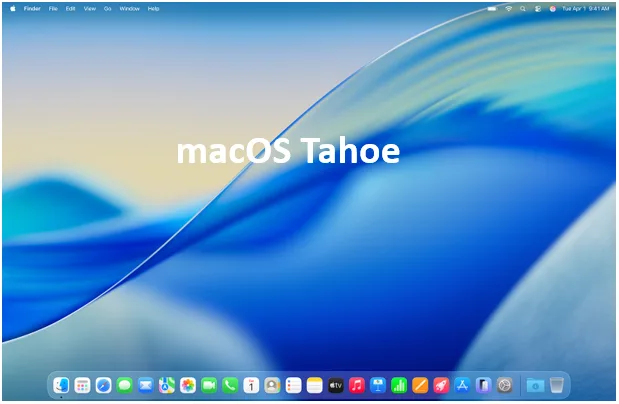Image resolution: width=619 pixels, height=404 pixels.
Task: Open the Go menu
Action: click(x=107, y=8)
